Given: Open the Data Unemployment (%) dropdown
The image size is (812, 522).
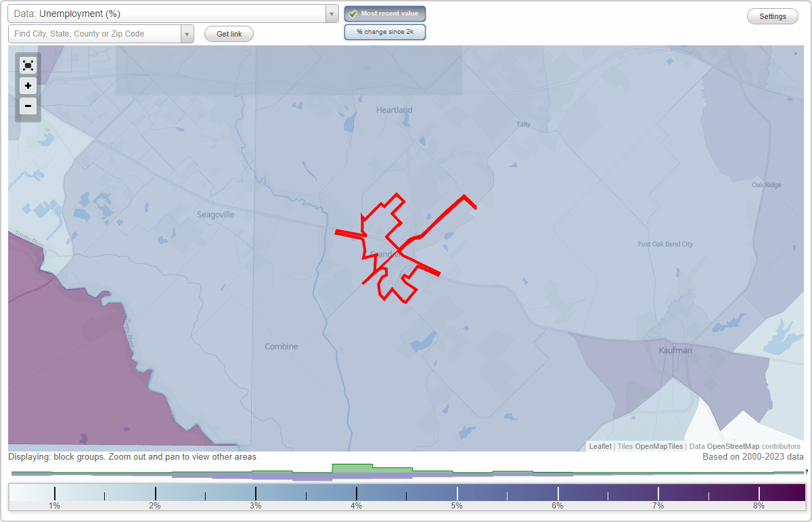Looking at the screenshot, I should [173, 14].
